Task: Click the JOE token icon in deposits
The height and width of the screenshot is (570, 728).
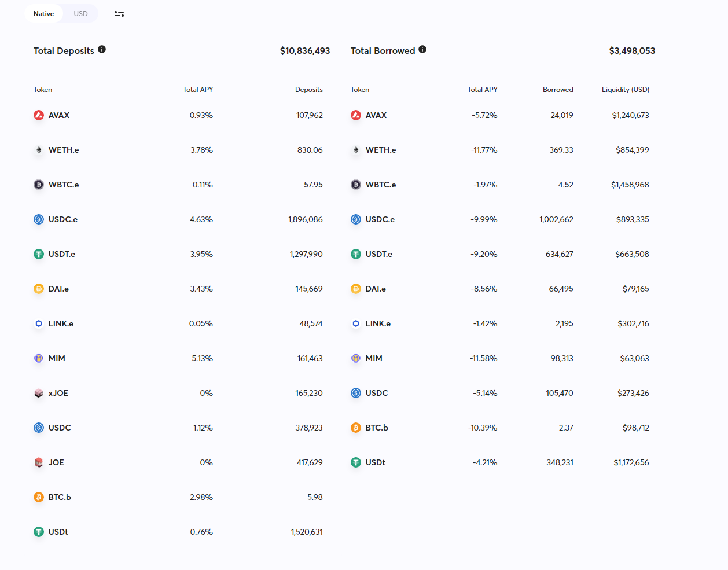Action: (x=39, y=462)
